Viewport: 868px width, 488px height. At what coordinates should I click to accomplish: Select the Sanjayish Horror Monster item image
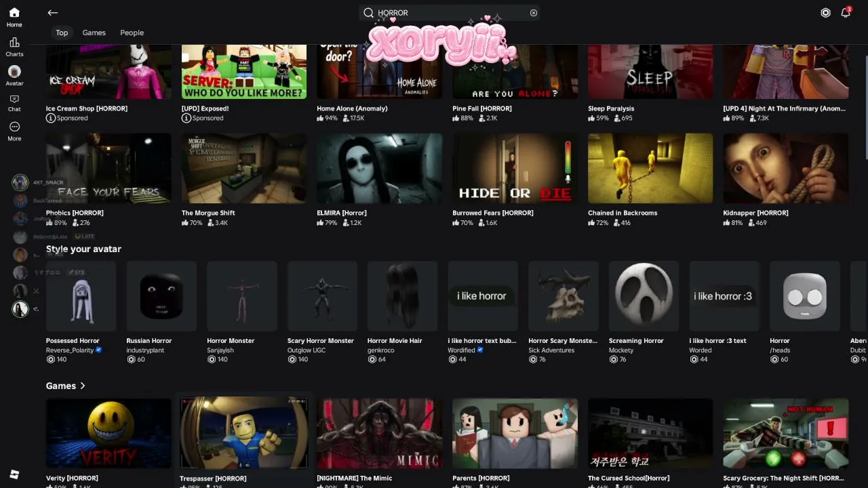coord(242,296)
